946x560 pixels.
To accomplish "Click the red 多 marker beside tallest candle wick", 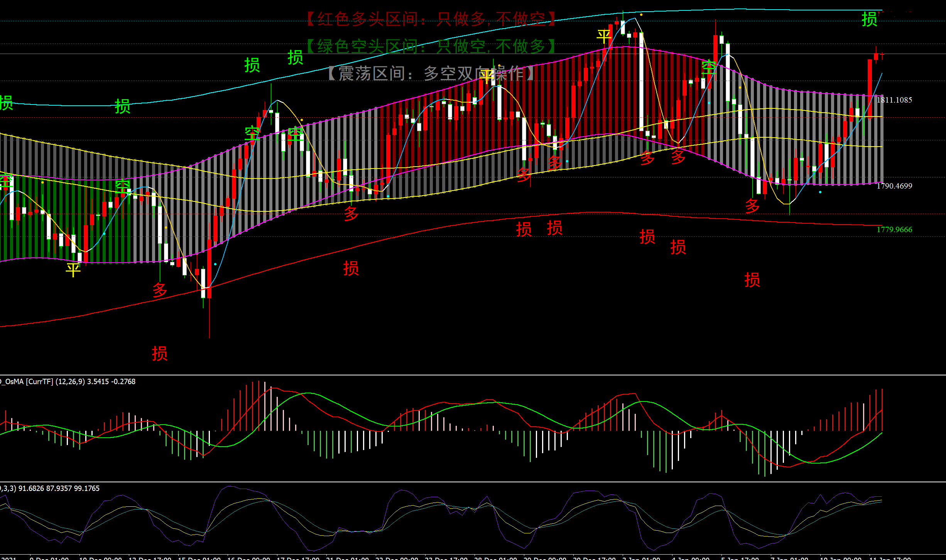I will click(160, 290).
